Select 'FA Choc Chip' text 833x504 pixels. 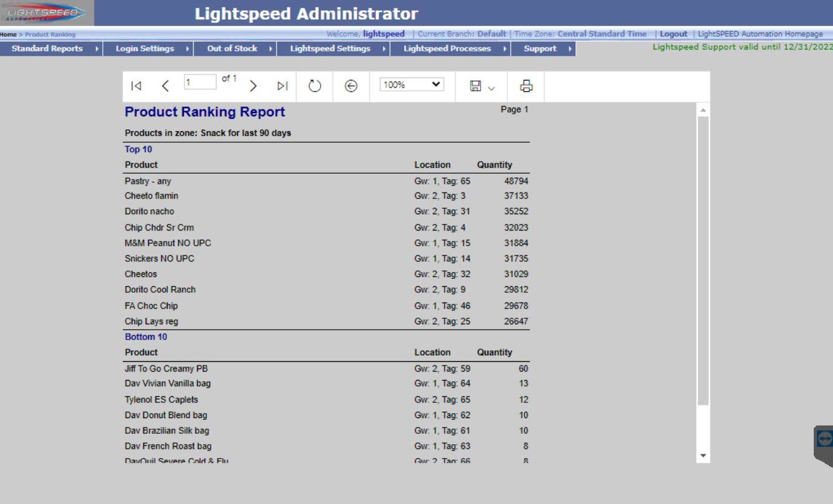coord(151,306)
